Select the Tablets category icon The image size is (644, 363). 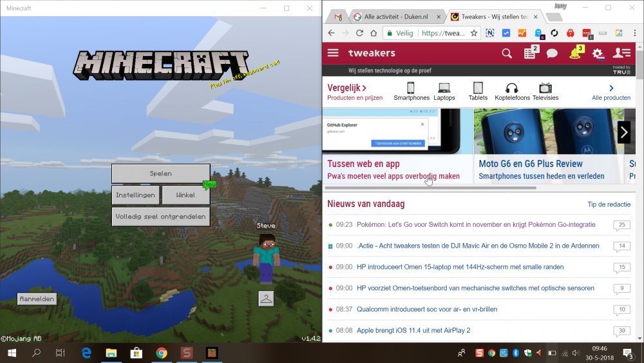[478, 88]
